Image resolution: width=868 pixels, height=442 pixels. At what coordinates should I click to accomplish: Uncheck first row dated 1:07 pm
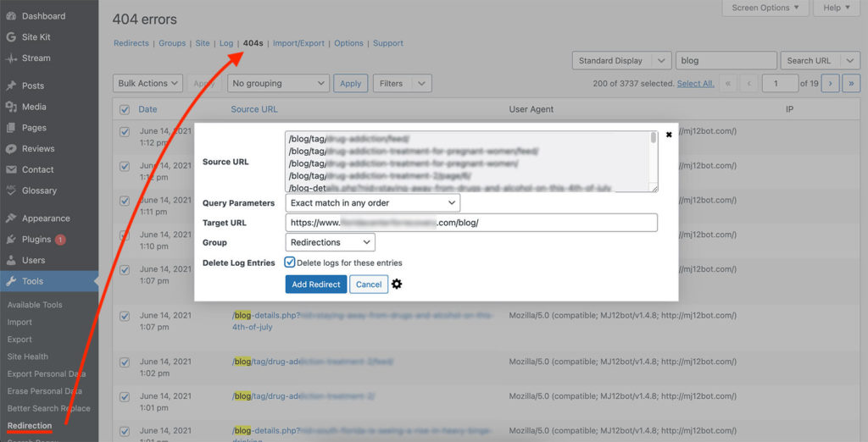125,270
